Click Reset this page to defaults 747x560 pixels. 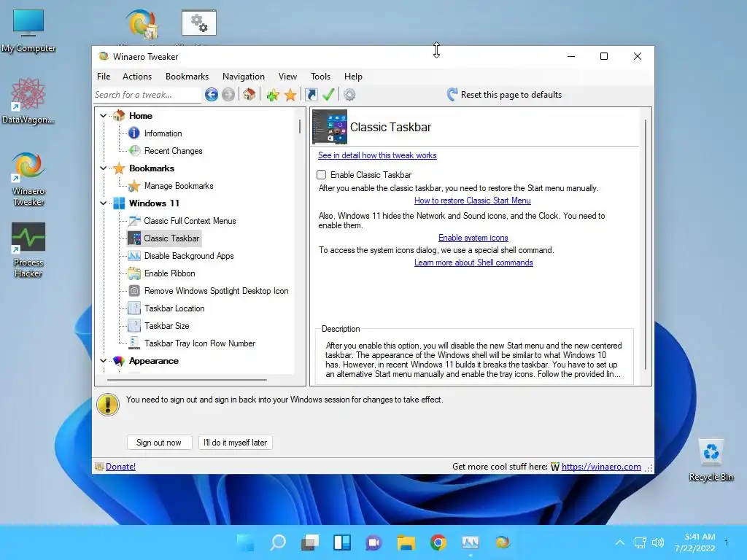pyautogui.click(x=505, y=95)
